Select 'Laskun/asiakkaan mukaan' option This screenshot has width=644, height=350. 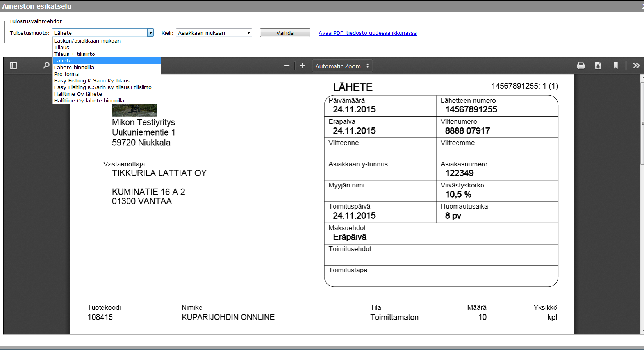87,41
